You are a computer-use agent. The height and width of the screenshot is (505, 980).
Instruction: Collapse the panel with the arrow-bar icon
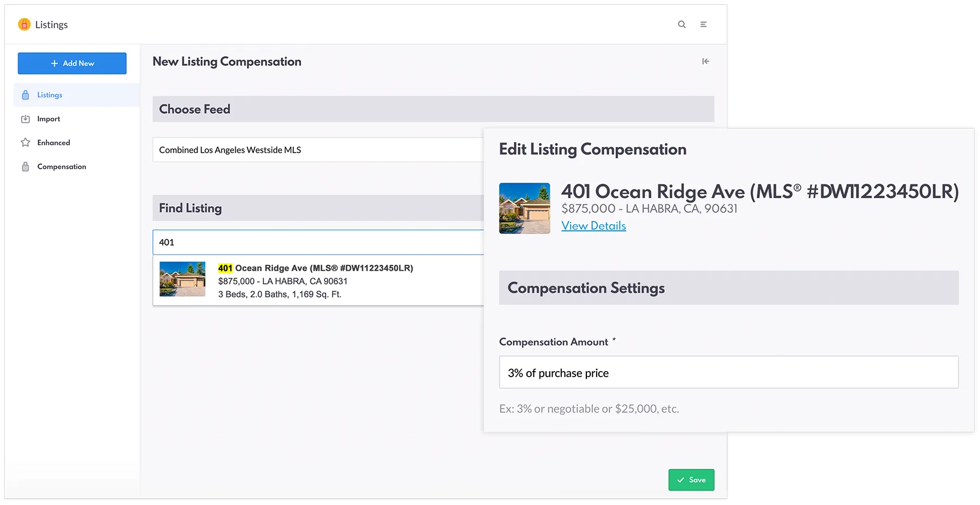pyautogui.click(x=706, y=61)
